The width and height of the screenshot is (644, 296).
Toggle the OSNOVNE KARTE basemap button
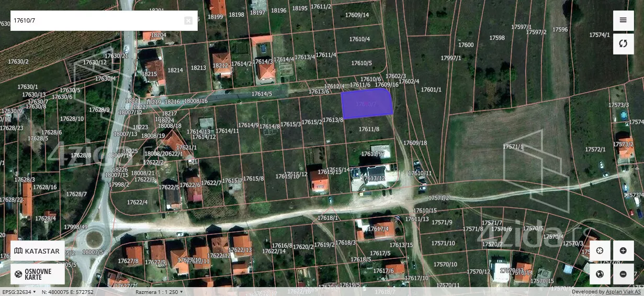(38, 274)
